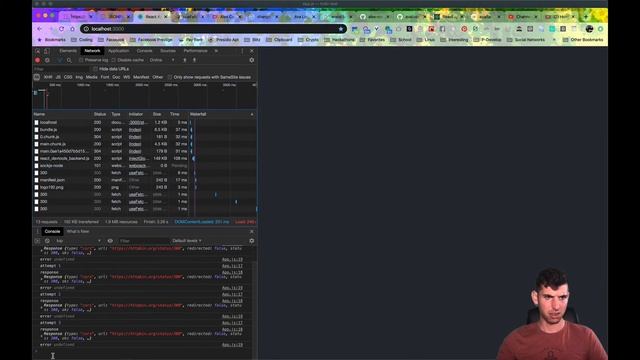
Task: Click the Pinterest extension icon in toolbar
Action: tap(464, 29)
